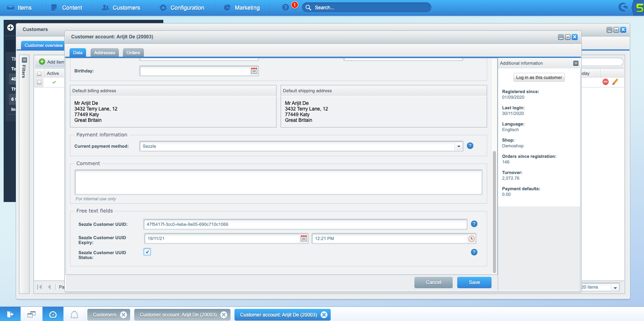The height and width of the screenshot is (321, 644).
Task: Close Customers taskbar item
Action: [124, 315]
